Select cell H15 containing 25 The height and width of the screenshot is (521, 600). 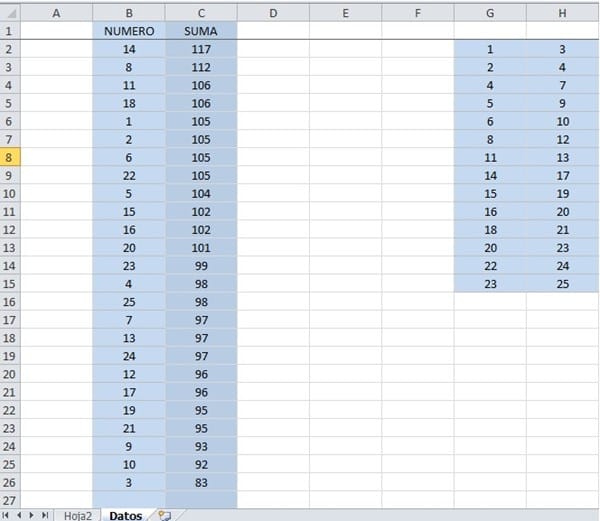pos(562,283)
